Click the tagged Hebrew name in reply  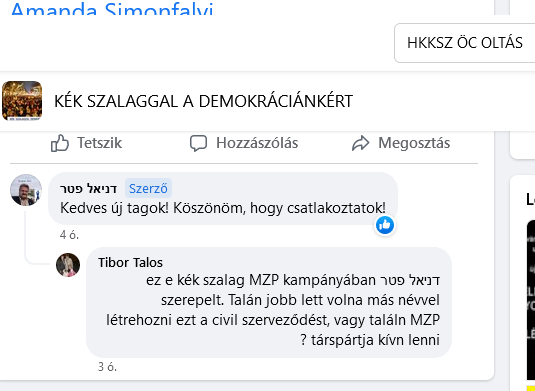[x=410, y=280]
